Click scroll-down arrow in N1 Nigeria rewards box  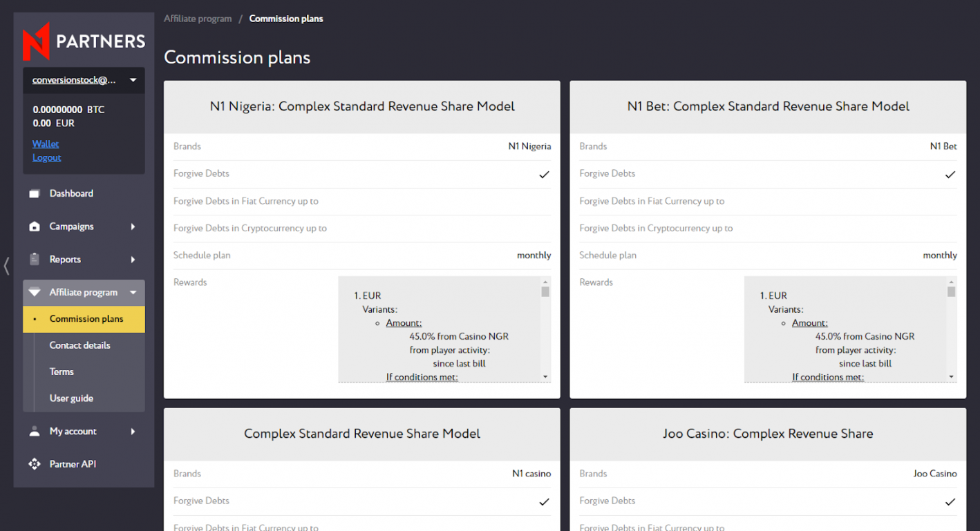pyautogui.click(x=545, y=377)
